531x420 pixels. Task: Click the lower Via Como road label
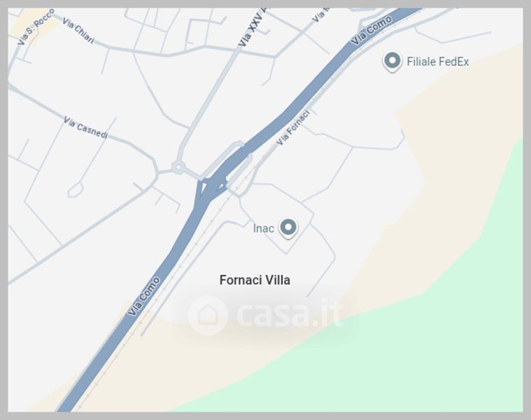(x=143, y=297)
